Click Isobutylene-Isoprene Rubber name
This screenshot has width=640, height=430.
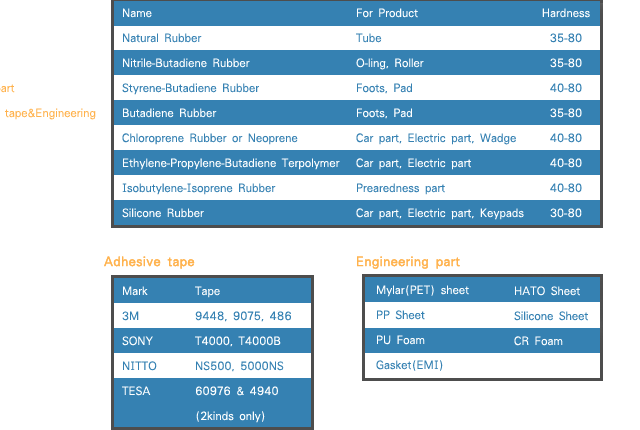click(x=199, y=188)
